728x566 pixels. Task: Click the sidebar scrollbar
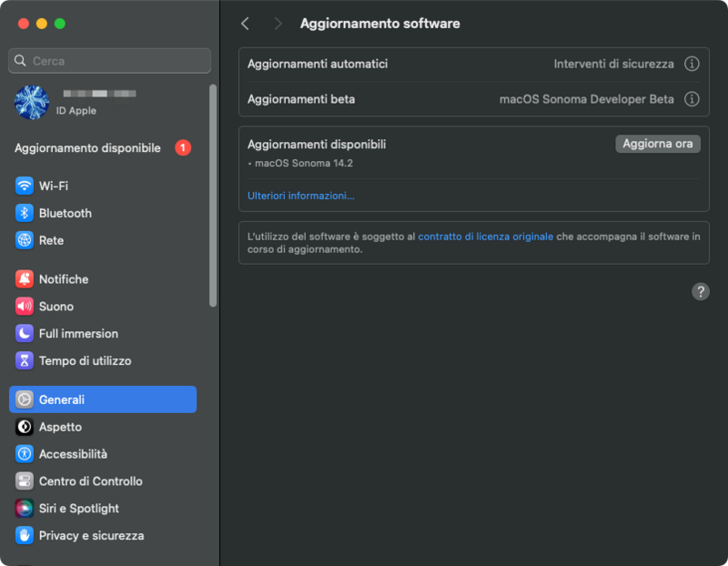coord(213,196)
